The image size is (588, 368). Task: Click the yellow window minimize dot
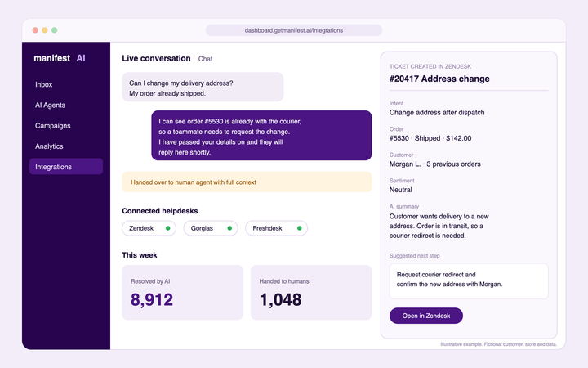click(45, 30)
